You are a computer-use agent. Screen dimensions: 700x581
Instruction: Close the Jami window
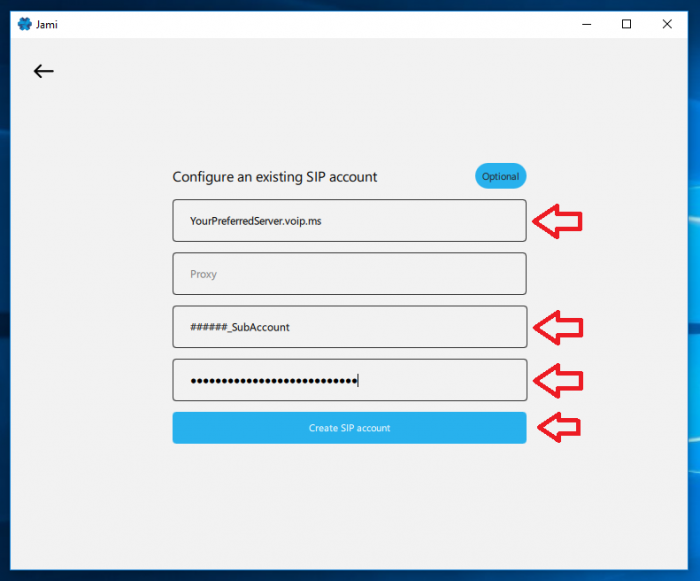click(667, 24)
